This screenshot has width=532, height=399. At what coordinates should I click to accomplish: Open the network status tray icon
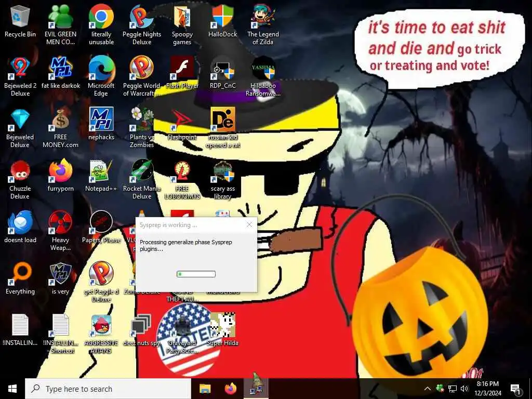click(x=453, y=389)
